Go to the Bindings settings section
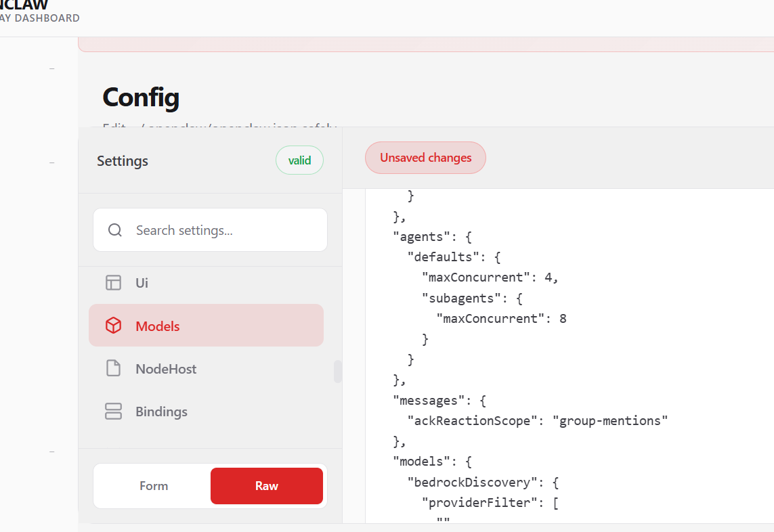 (x=161, y=412)
